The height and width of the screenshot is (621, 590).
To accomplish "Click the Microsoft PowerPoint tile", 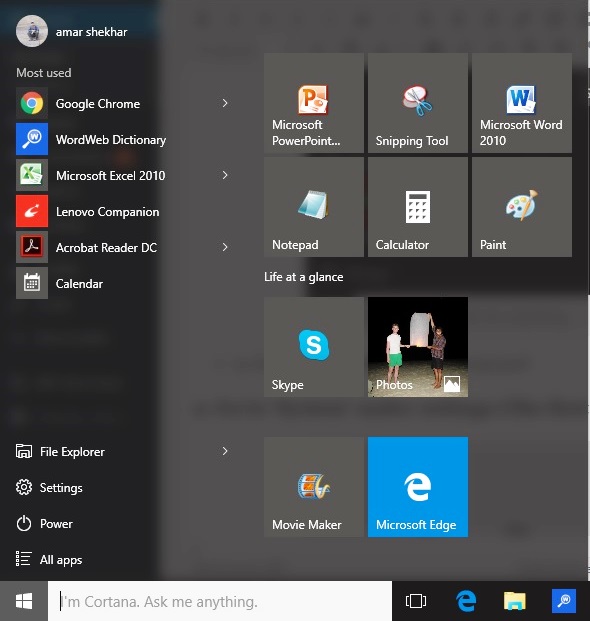I will [314, 103].
